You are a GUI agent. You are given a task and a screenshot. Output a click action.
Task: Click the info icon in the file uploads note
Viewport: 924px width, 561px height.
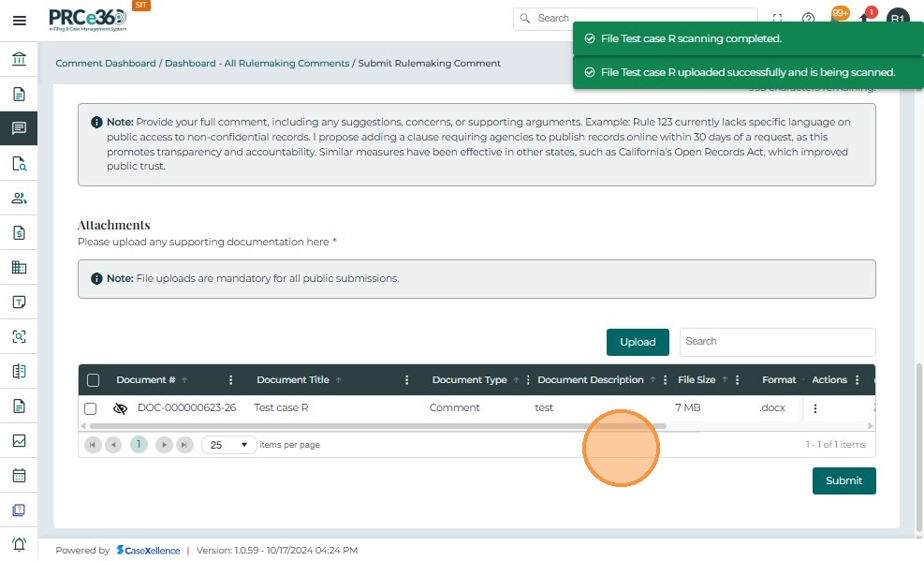coord(96,278)
